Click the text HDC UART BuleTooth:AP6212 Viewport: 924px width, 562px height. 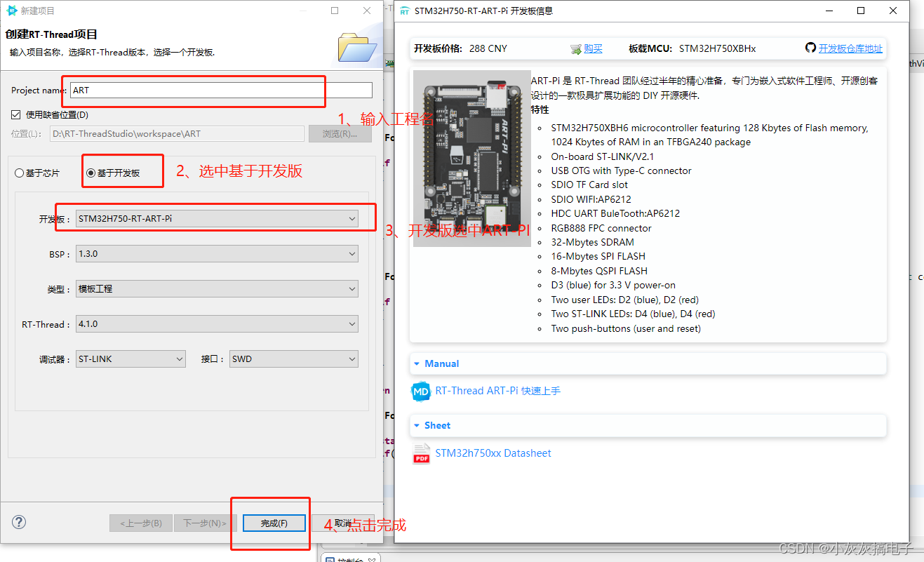[x=615, y=214]
